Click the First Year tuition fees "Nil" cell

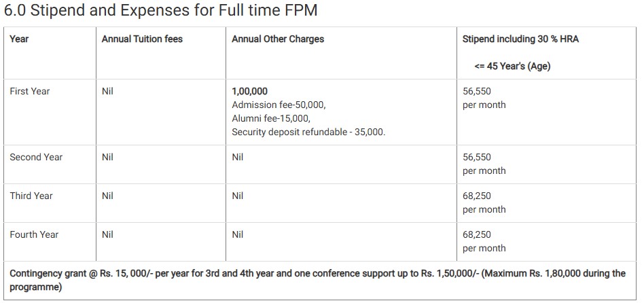(x=107, y=91)
